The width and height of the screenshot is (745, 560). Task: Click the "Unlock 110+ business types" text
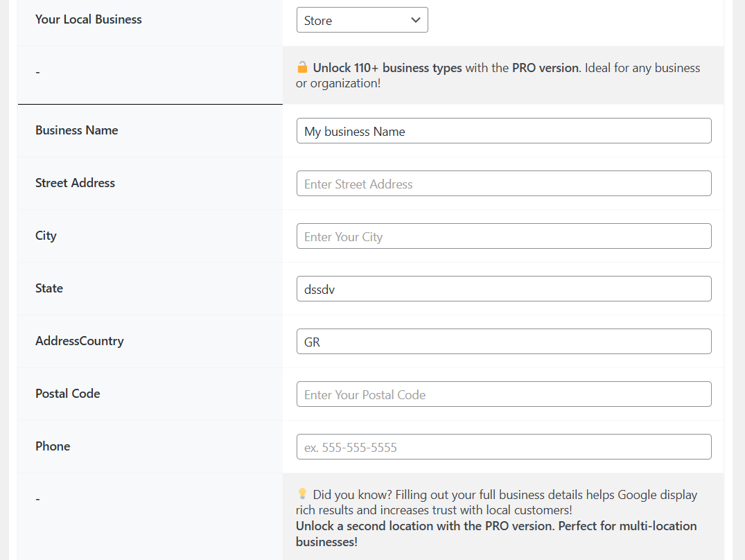click(x=387, y=68)
